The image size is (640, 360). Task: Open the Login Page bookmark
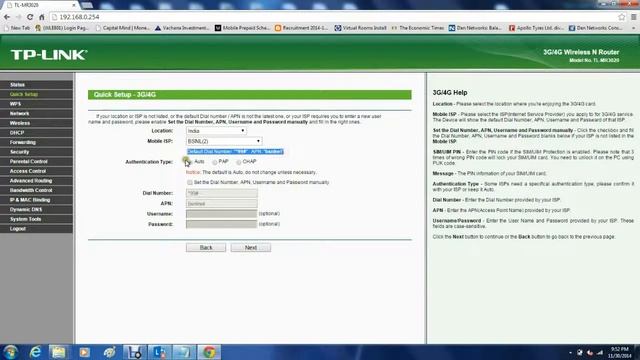point(62,28)
